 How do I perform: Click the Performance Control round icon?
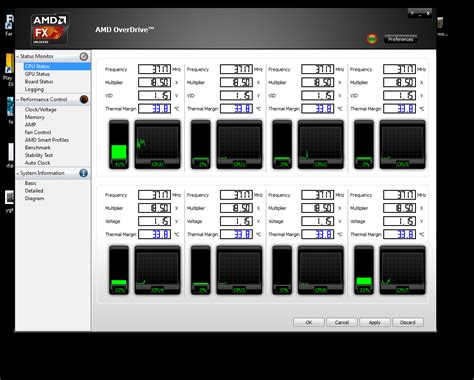tap(84, 99)
